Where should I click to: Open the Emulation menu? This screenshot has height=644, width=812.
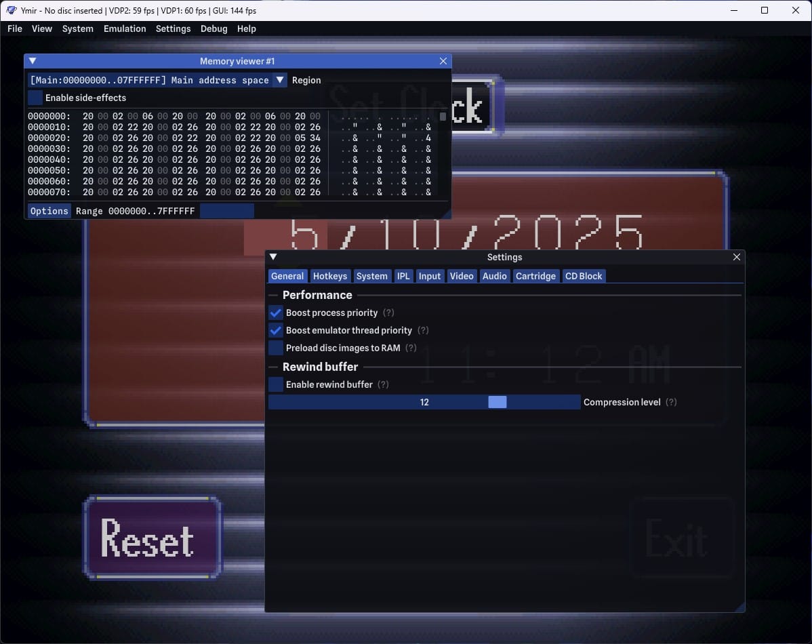pos(125,28)
